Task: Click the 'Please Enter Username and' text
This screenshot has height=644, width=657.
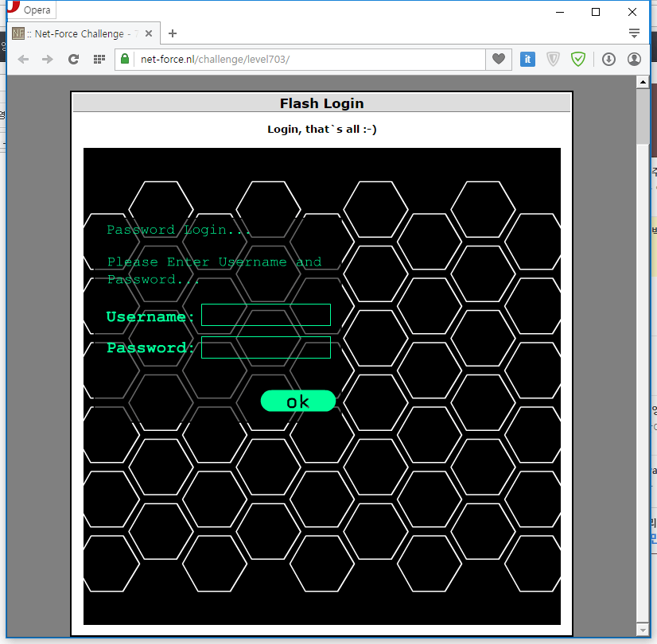Action: (x=215, y=262)
